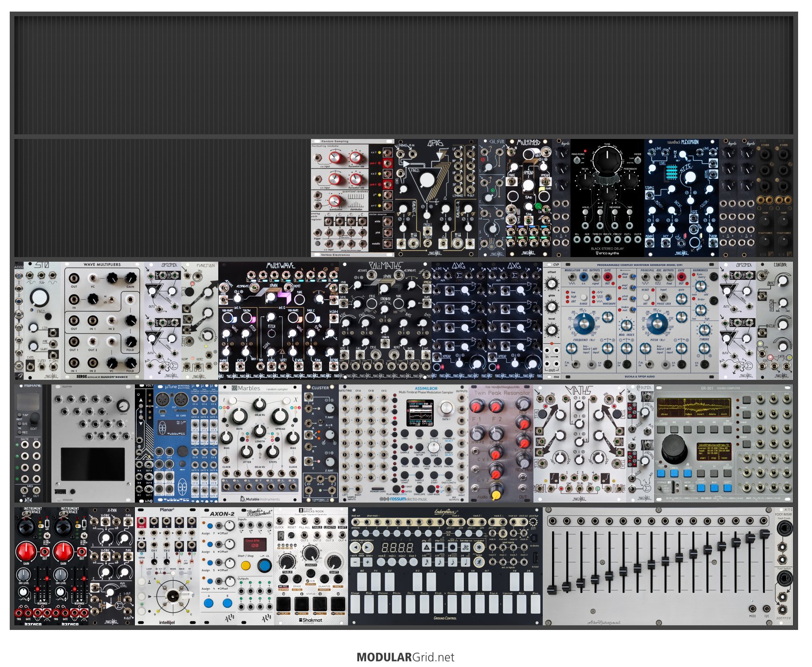The image size is (812, 667).
Task: Click the blue FREQUENCY (Hz) knob on the 259t
Action: (584, 323)
